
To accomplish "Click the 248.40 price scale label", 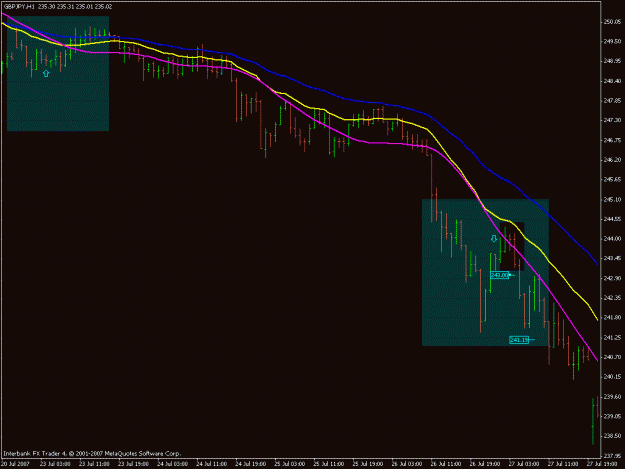I will tap(612, 81).
